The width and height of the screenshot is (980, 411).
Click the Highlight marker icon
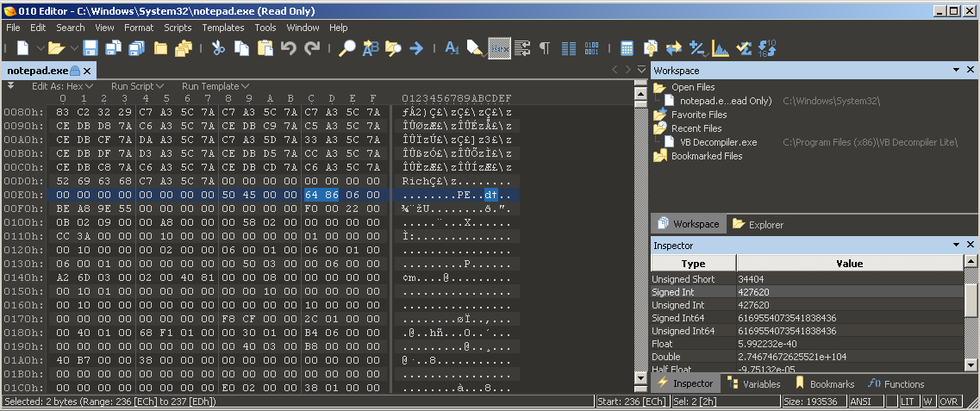coord(475,48)
